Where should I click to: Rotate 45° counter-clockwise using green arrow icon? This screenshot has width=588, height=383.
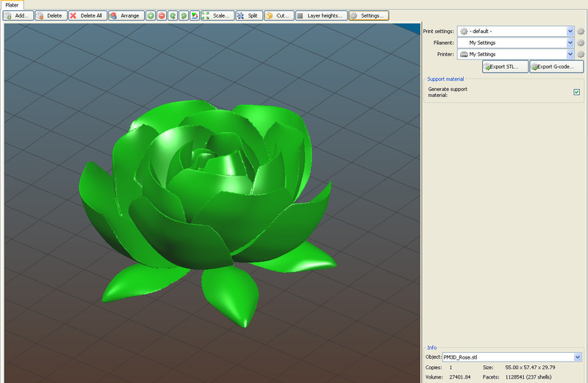(173, 15)
